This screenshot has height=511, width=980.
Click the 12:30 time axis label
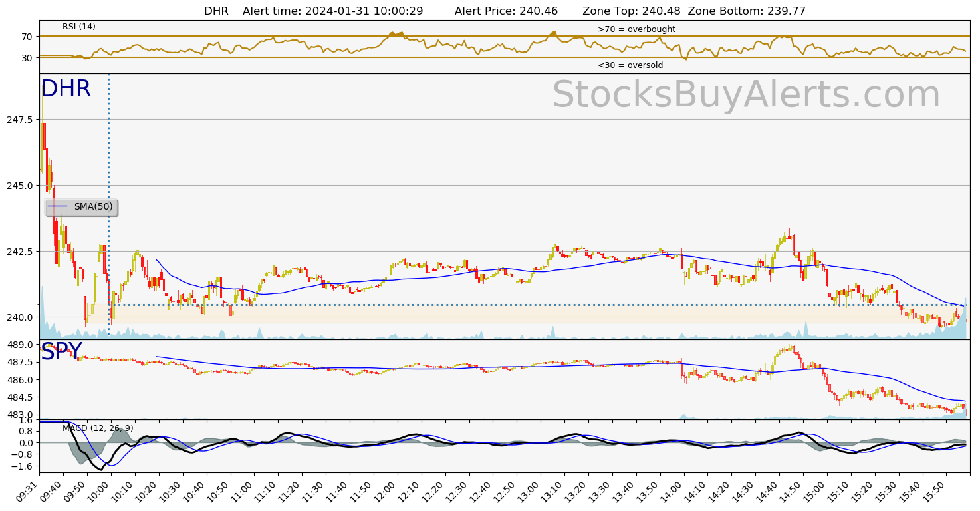(x=460, y=492)
